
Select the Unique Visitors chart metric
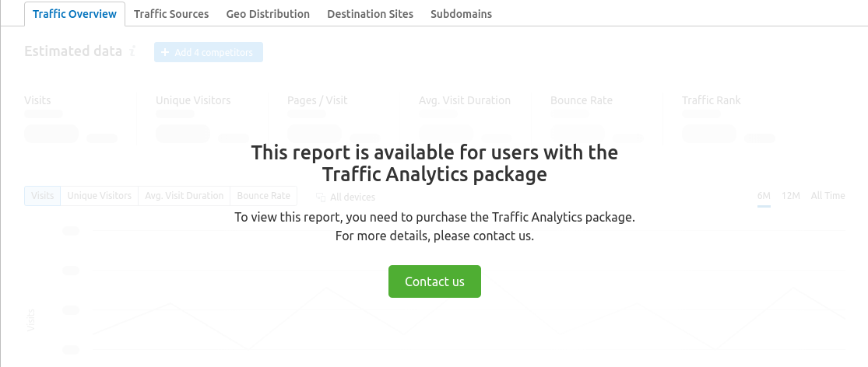point(99,196)
